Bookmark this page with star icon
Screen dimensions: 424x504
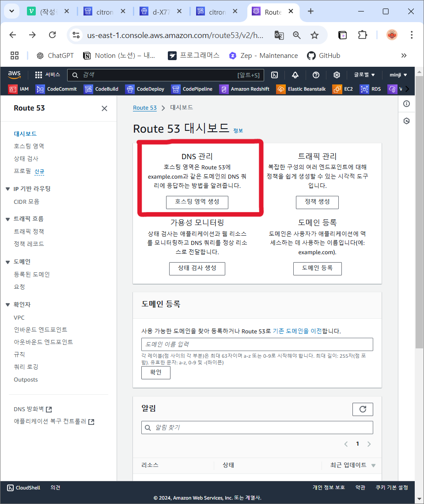[314, 35]
